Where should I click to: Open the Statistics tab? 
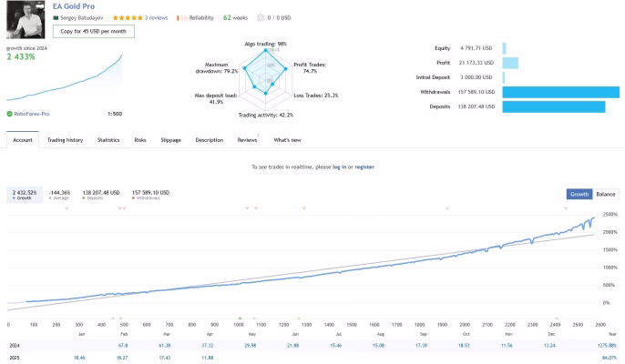(x=108, y=140)
